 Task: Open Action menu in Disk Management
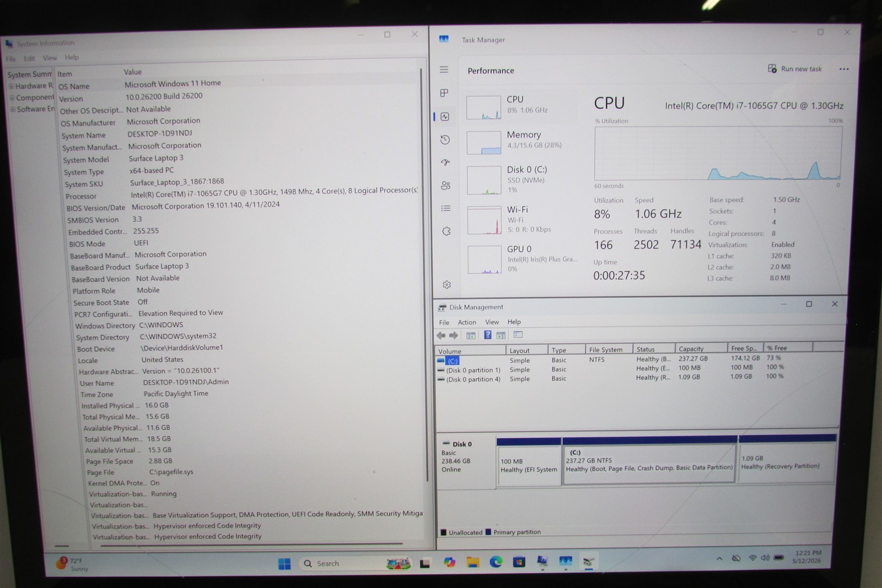[x=467, y=322]
